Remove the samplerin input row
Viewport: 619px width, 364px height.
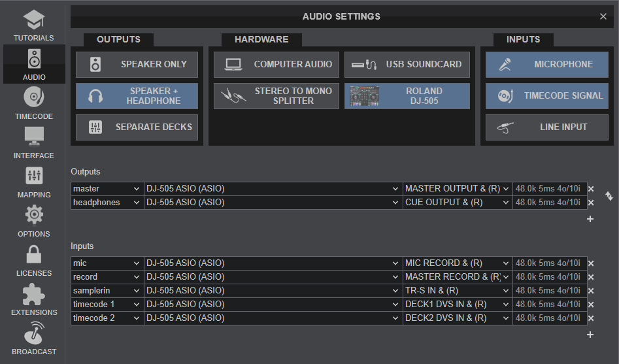pos(591,291)
